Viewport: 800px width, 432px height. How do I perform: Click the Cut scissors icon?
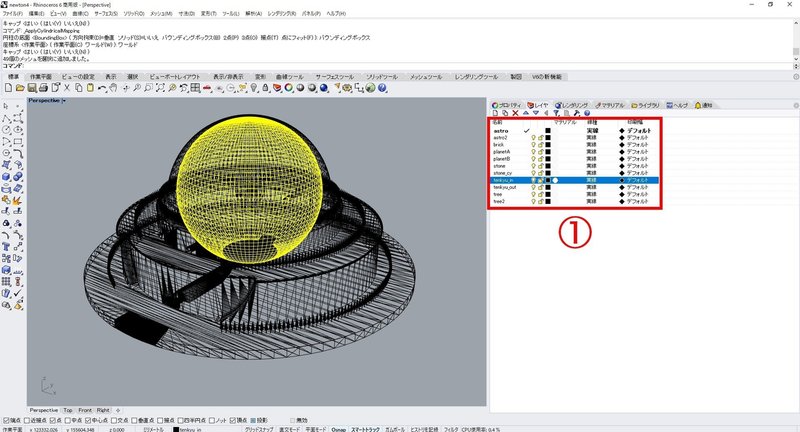coord(67,88)
